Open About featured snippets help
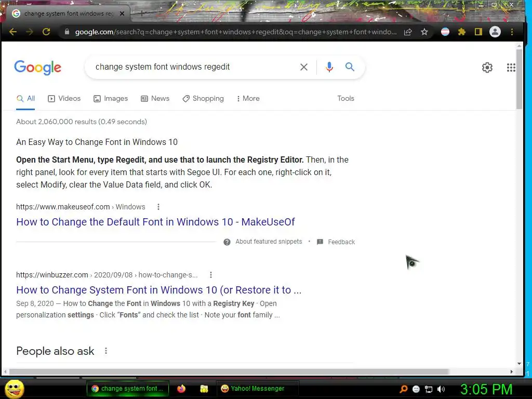The image size is (532, 399). point(262,242)
